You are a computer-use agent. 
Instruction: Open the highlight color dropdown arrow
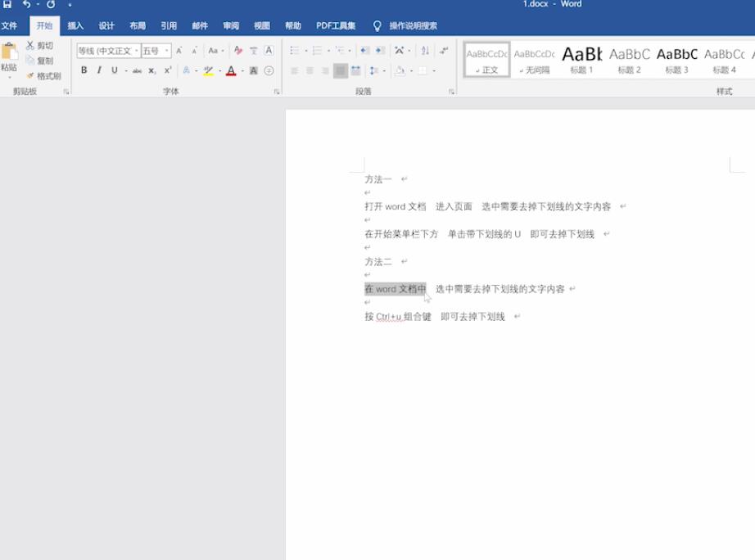coord(219,70)
